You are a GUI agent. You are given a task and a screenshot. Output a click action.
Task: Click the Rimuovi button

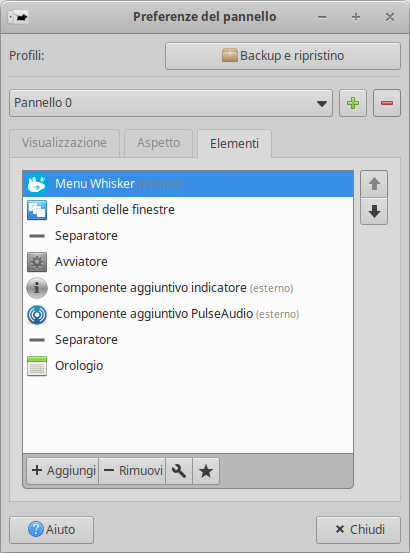[132, 471]
